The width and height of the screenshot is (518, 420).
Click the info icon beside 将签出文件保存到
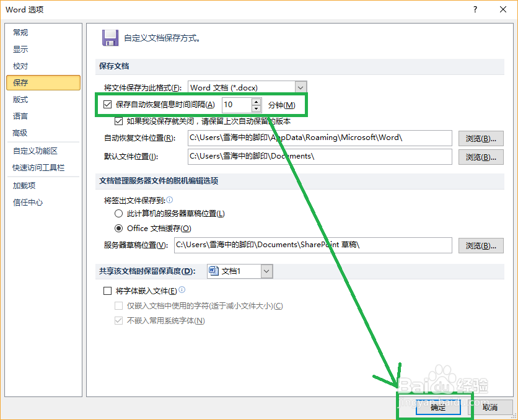(x=170, y=199)
